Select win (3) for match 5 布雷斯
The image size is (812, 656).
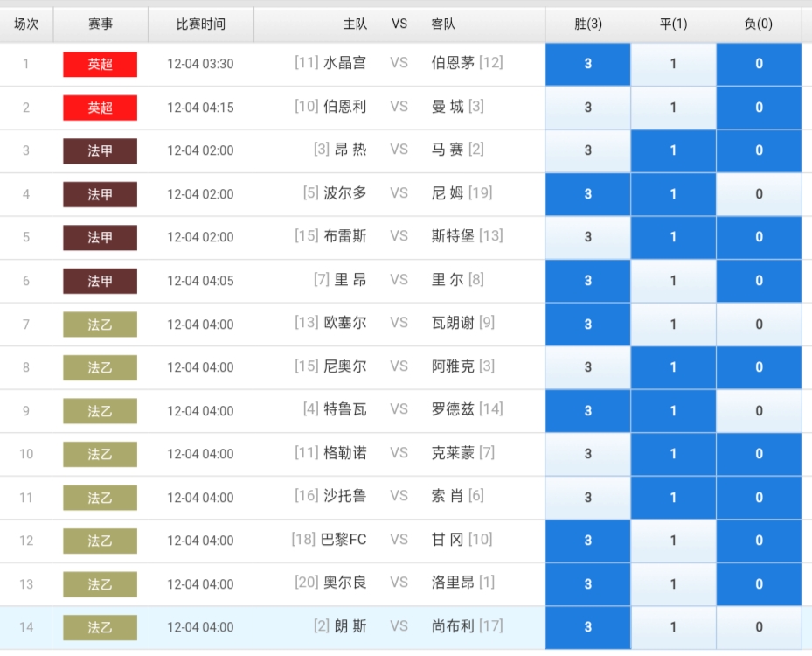[x=587, y=237]
